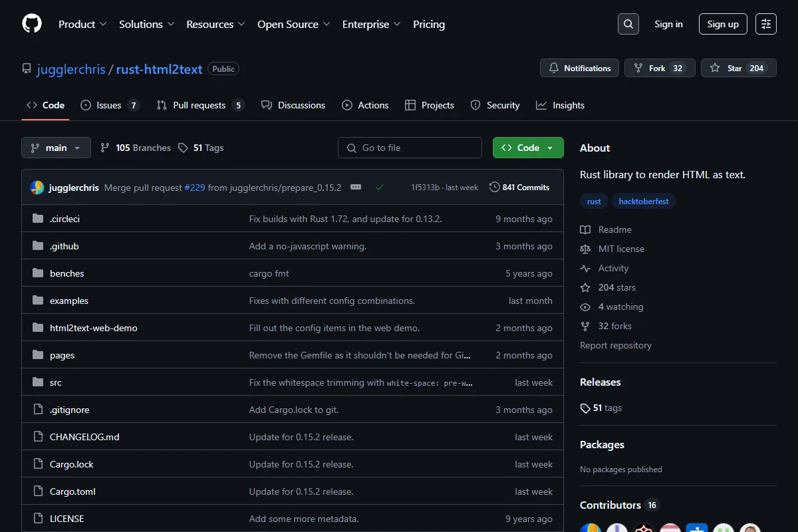Open the 841 Commits history icon
The height and width of the screenshot is (532, 798).
(x=494, y=188)
